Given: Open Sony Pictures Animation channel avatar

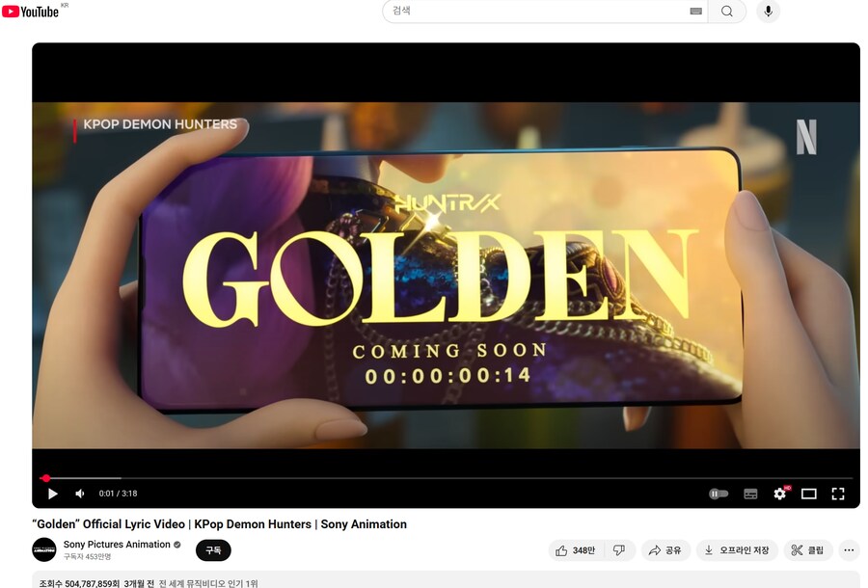Looking at the screenshot, I should (44, 550).
